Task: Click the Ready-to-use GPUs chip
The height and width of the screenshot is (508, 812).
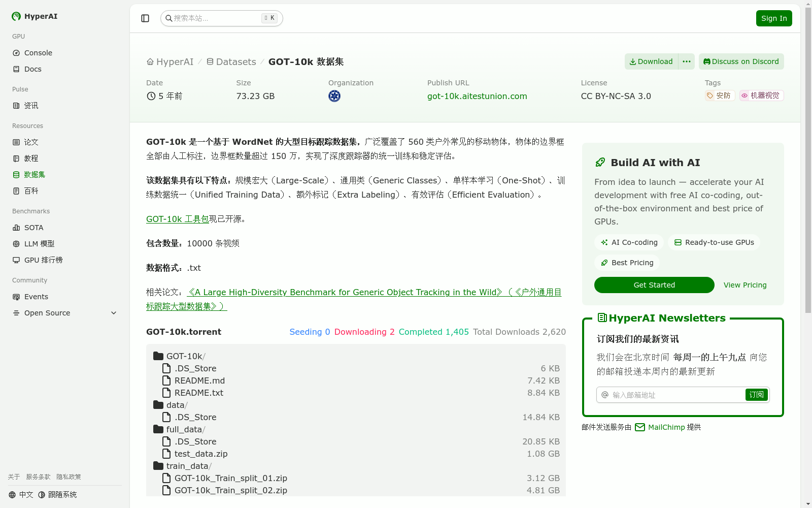Action: [714, 242]
